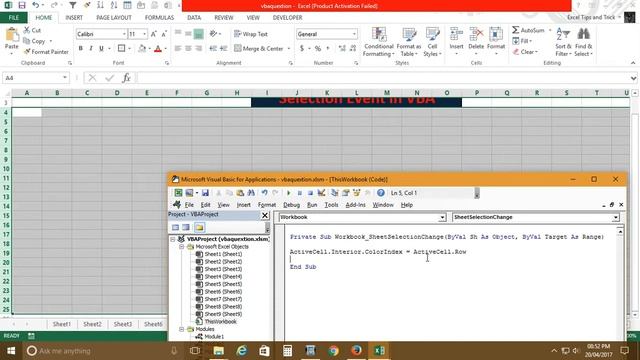This screenshot has height=360, width=640.
Task: Open the Format menu in VBA editor
Action: pos(267,205)
